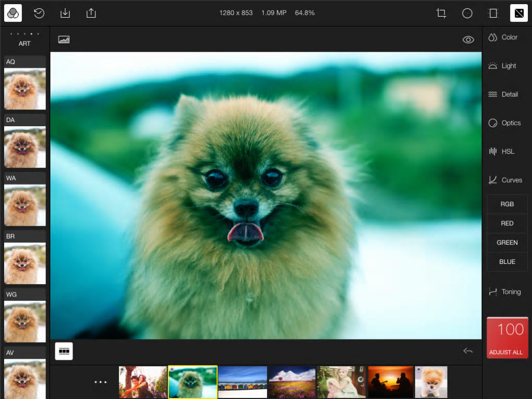Click the main dog photo canvas
The height and width of the screenshot is (399, 532).
click(265, 196)
